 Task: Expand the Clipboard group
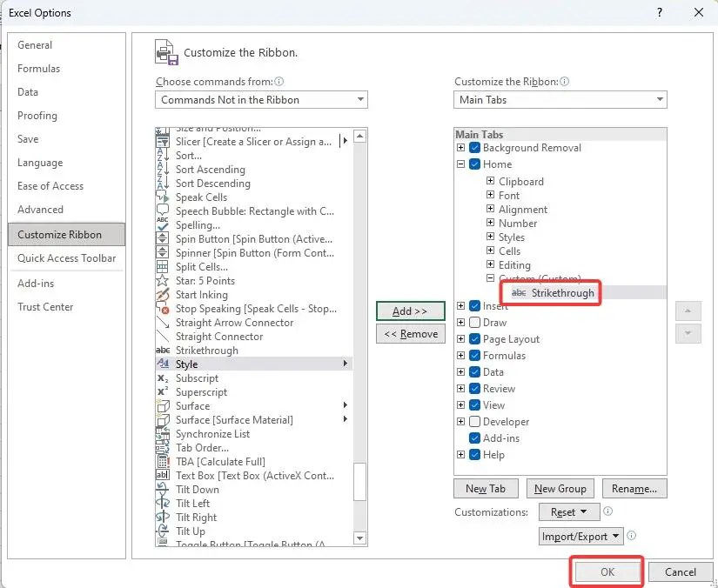(490, 181)
